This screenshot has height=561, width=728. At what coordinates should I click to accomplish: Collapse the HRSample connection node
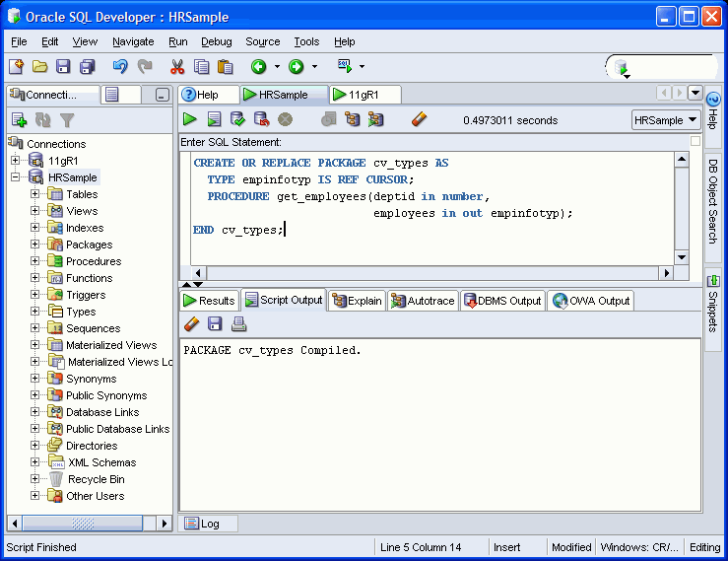pos(15,177)
